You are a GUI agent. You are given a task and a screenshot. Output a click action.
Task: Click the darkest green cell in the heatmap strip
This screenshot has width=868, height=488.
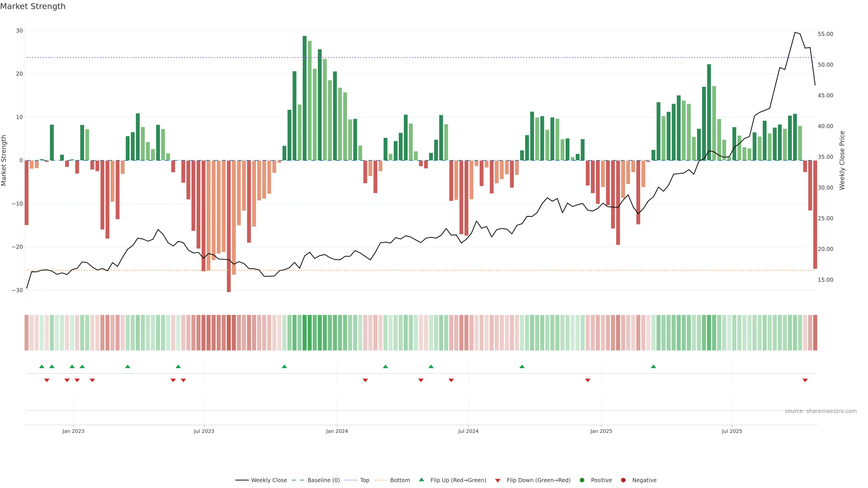tap(305, 332)
